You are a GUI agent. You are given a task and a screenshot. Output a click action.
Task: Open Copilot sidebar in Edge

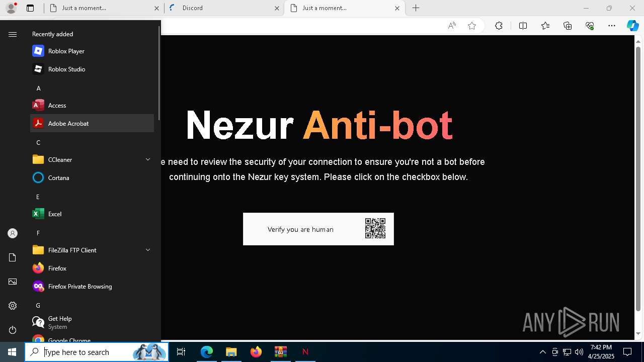632,26
